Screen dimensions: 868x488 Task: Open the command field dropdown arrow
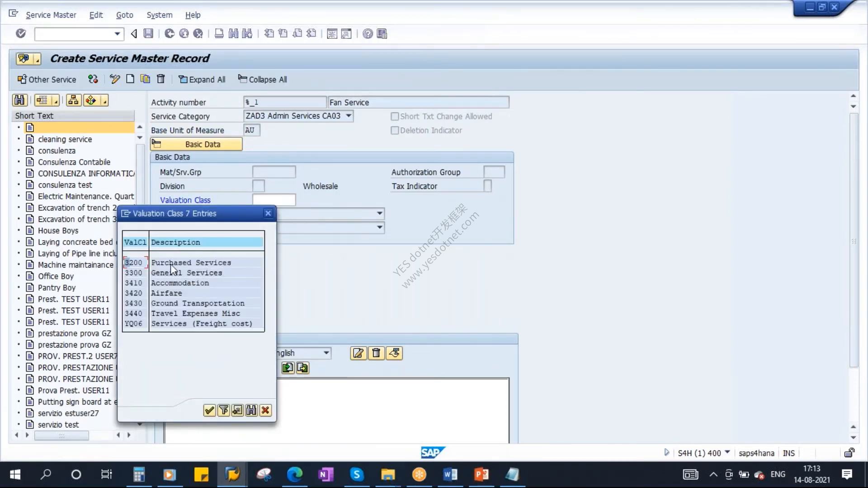click(117, 33)
